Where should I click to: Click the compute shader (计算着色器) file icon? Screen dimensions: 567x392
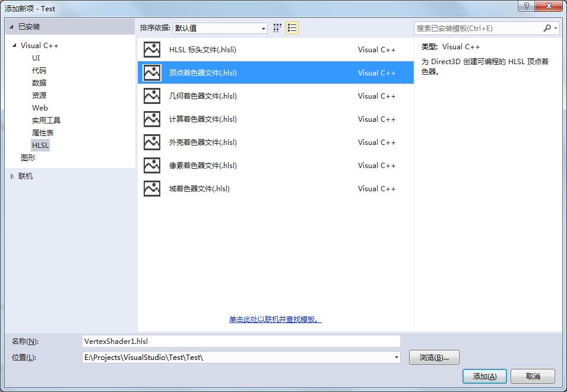click(x=152, y=119)
